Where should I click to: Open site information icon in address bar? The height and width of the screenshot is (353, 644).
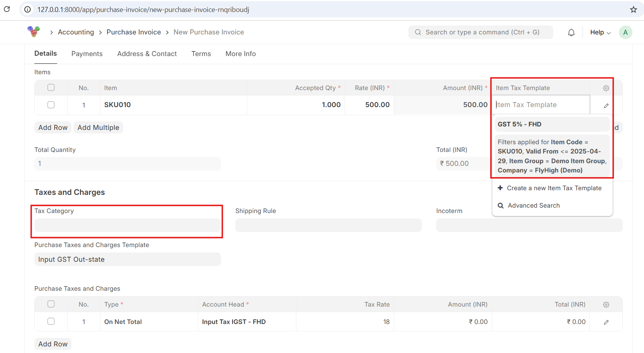(27, 10)
